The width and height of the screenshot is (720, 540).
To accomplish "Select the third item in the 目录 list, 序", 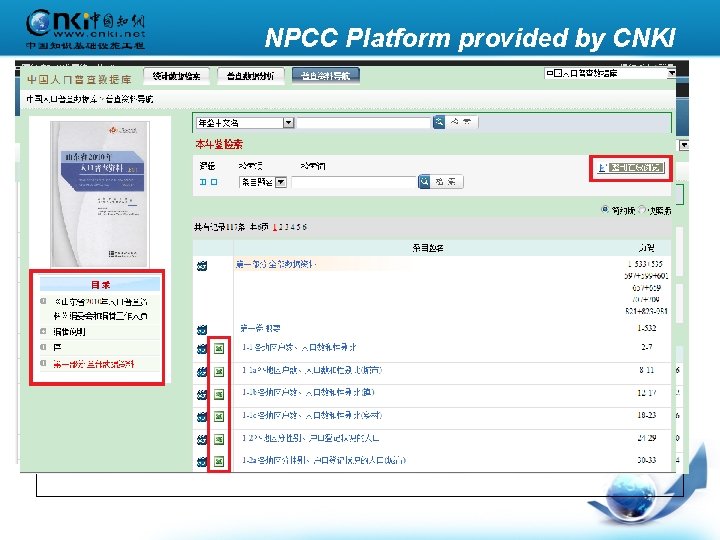I will click(x=57, y=347).
